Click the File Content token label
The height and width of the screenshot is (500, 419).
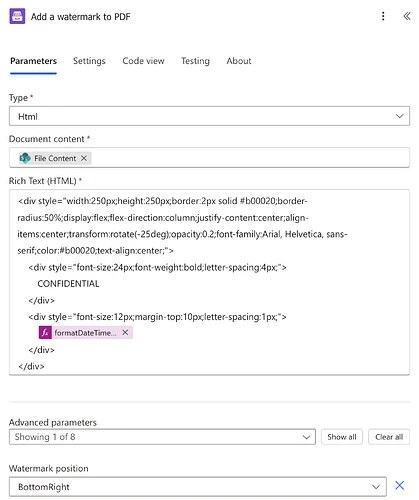coord(55,158)
